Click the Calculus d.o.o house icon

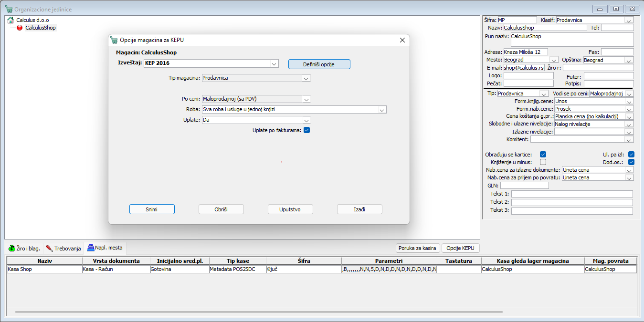pos(10,20)
